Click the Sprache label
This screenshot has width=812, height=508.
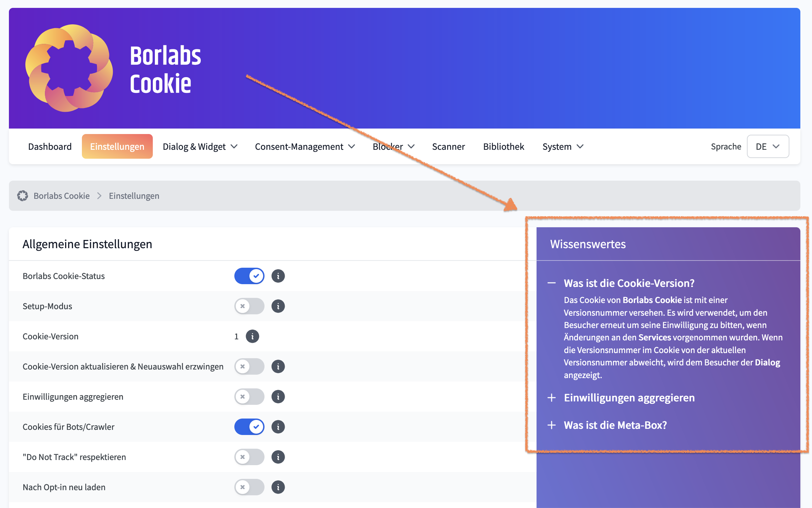coord(726,146)
